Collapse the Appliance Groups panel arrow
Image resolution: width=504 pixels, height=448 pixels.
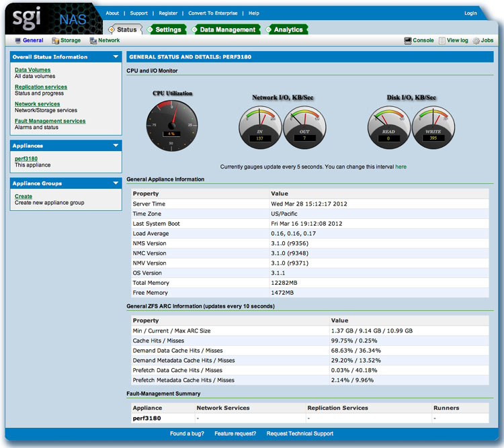point(116,183)
